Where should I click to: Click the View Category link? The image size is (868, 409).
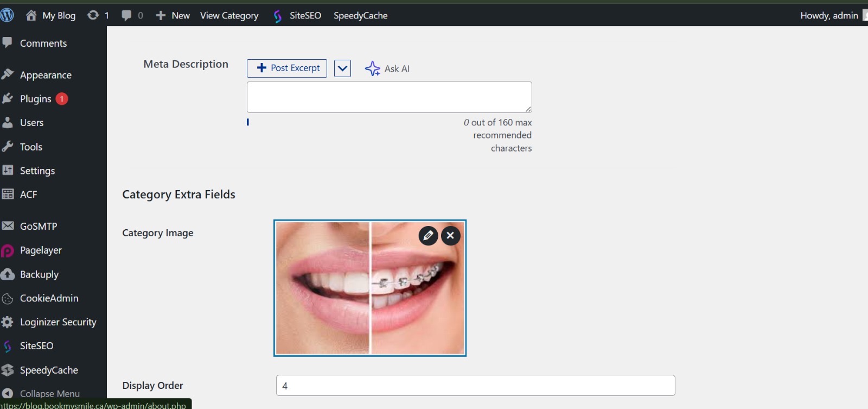229,15
